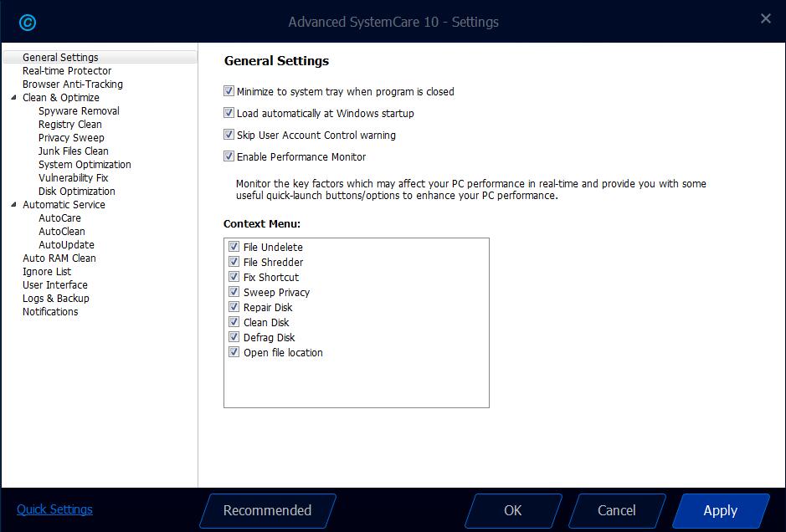Image resolution: width=786 pixels, height=532 pixels.
Task: Open Spyware Removal settings
Action: point(79,110)
